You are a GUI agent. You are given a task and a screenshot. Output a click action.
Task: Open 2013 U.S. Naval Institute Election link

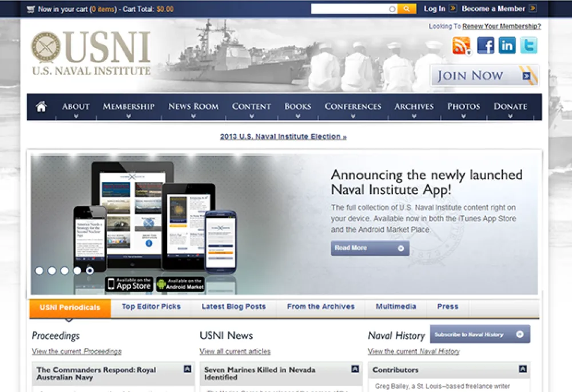[x=283, y=137]
